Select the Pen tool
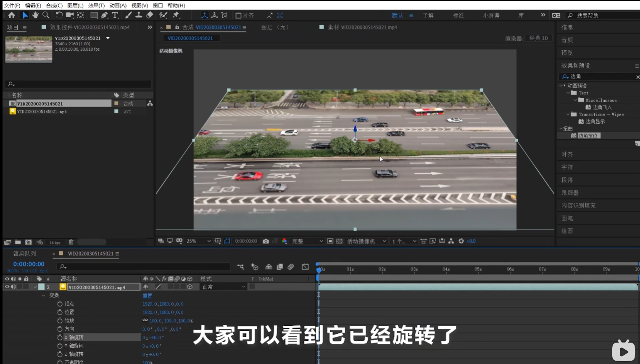The height and width of the screenshot is (364, 640). pos(104,15)
